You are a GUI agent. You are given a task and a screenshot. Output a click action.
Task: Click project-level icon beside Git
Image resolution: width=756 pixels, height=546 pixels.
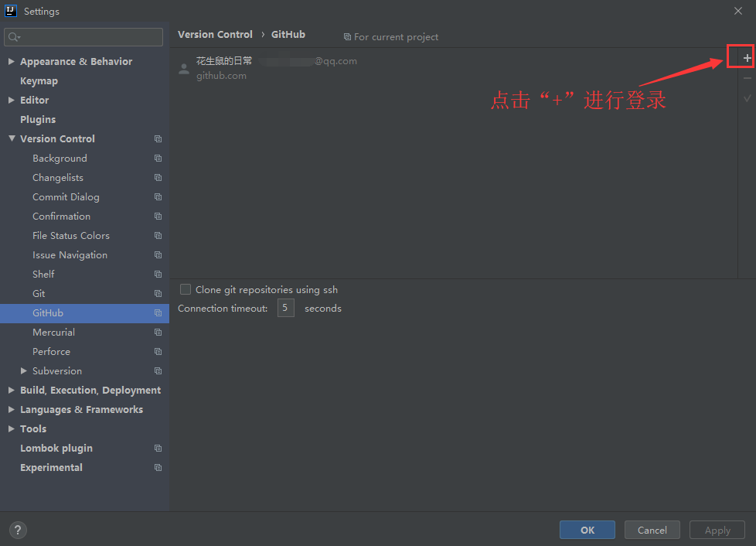158,293
